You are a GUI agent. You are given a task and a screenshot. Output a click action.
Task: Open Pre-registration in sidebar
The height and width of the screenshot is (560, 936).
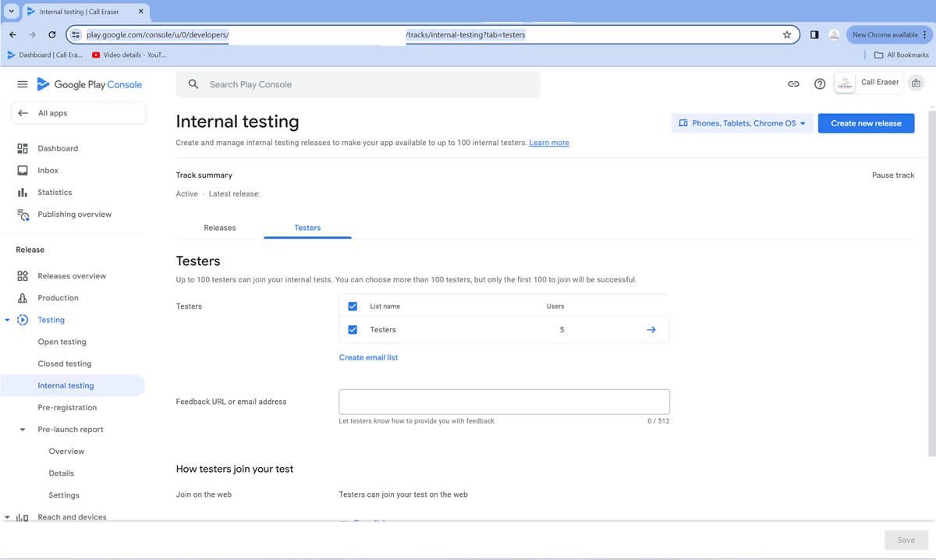68,407
